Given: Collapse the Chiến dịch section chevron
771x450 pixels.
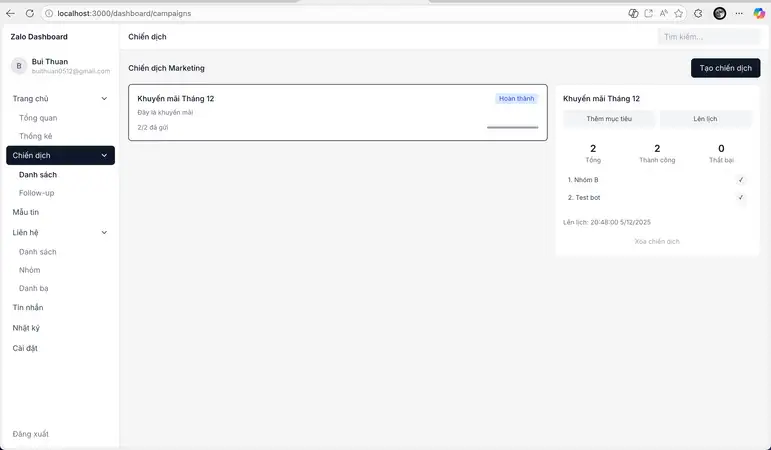Looking at the screenshot, I should click(x=104, y=156).
